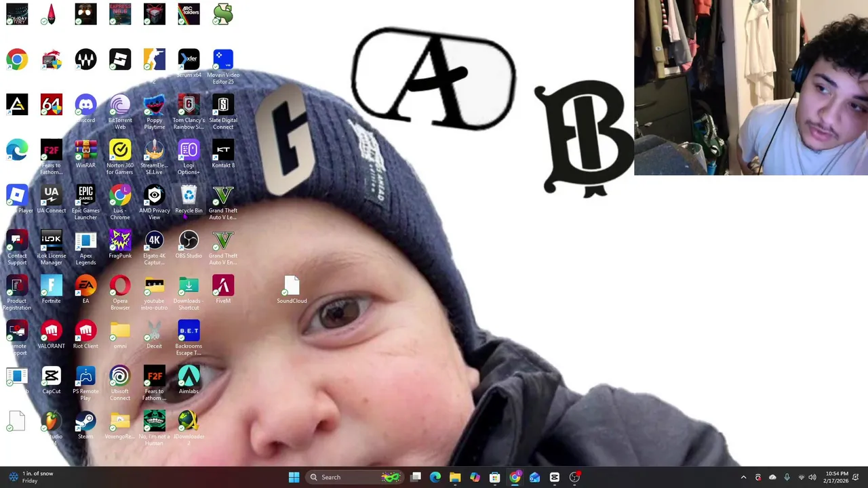Select the Serum x64 xfer icon
The width and height of the screenshot is (868, 488).
(x=189, y=64)
